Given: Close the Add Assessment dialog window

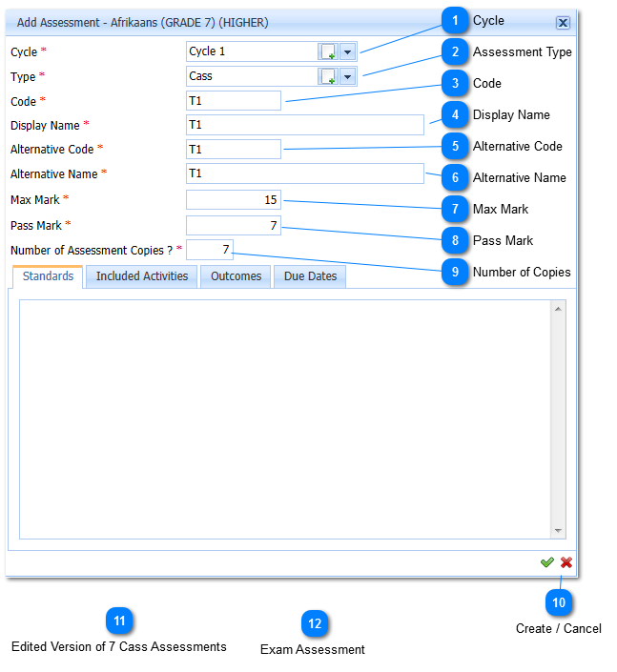Looking at the screenshot, I should click(x=563, y=22).
